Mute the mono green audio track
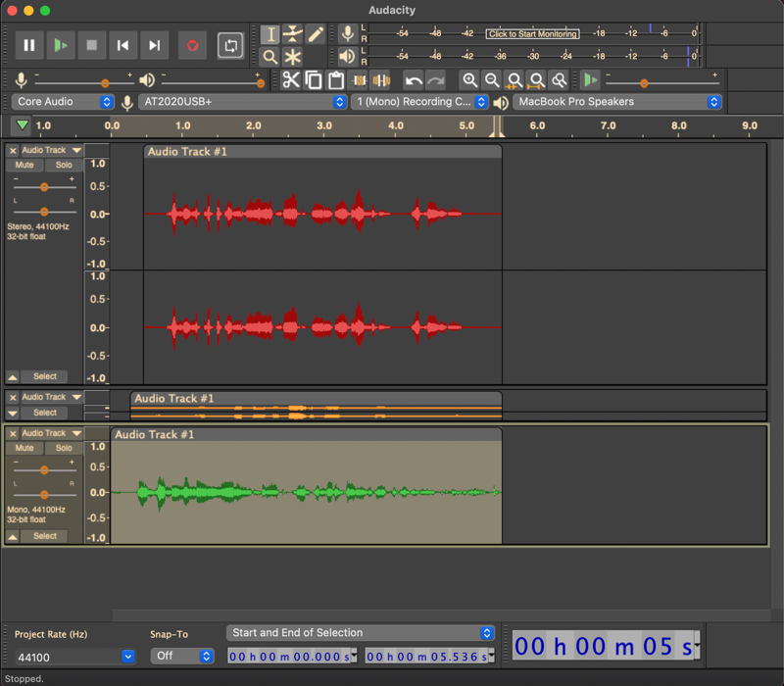Image resolution: width=784 pixels, height=686 pixels. point(24,448)
